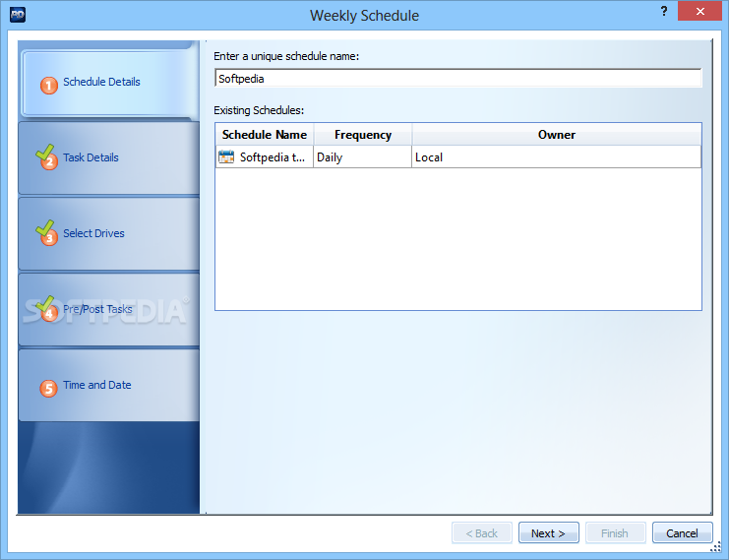The width and height of the screenshot is (729, 560).
Task: Sort by the Schedule Name column header
Action: (x=265, y=135)
